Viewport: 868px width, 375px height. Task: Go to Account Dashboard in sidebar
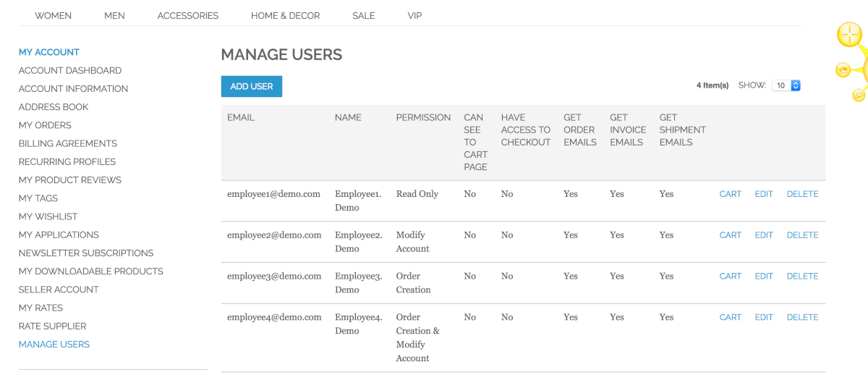70,71
